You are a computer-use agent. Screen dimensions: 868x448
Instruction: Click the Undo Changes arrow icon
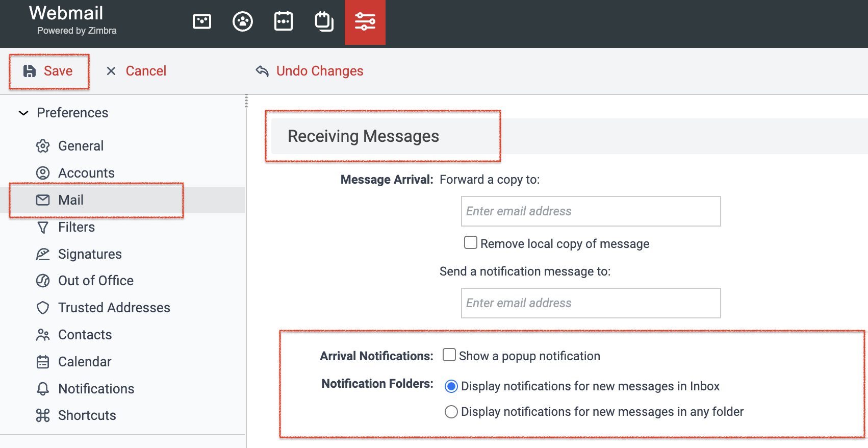click(262, 71)
